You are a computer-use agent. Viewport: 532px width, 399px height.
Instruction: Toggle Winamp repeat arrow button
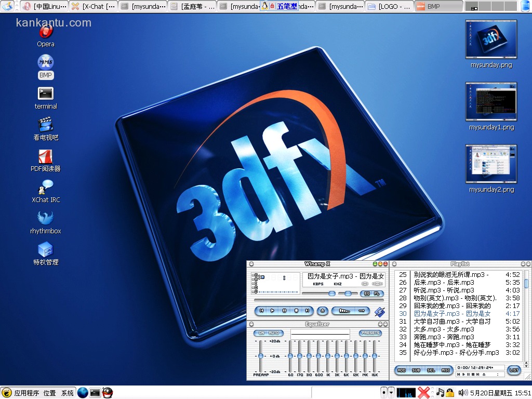362,311
